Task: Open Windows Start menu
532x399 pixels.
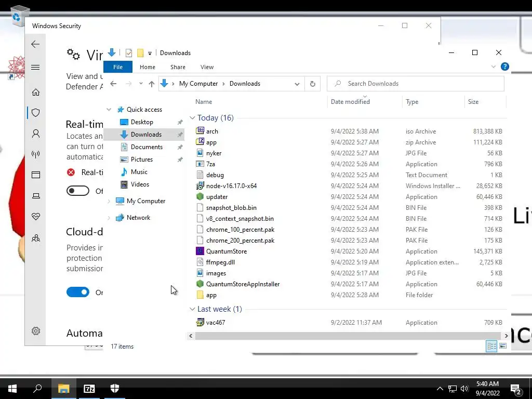Action: (12, 389)
